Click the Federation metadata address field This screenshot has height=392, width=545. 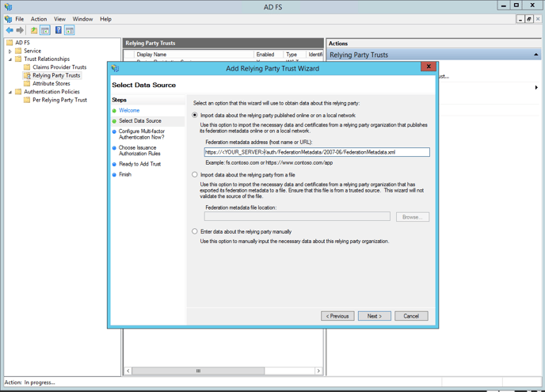click(x=317, y=152)
